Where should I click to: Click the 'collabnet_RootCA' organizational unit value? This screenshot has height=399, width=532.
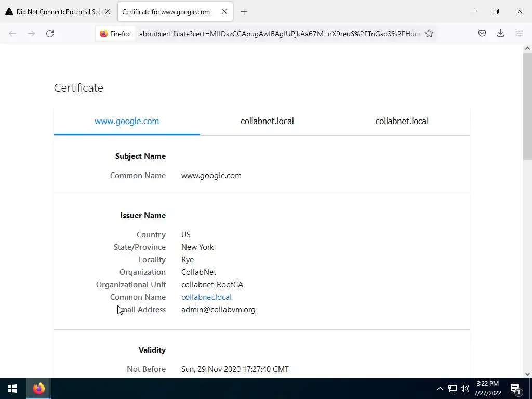(212, 284)
